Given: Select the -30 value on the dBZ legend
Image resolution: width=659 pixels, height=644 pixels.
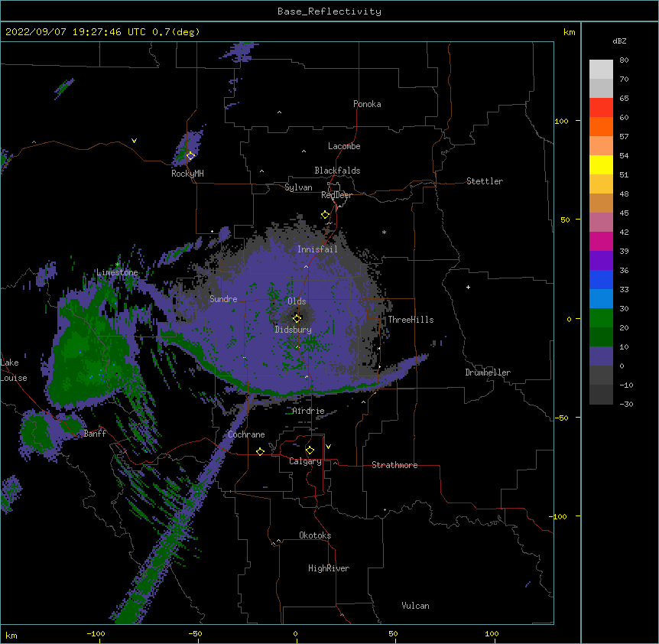Looking at the screenshot, I should point(626,404).
